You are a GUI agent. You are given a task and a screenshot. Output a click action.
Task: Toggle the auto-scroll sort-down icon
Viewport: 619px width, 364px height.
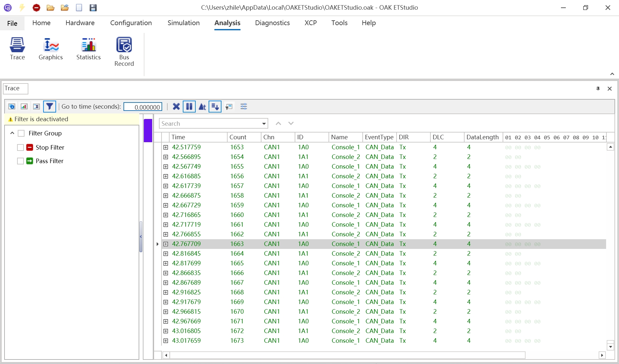tap(215, 106)
